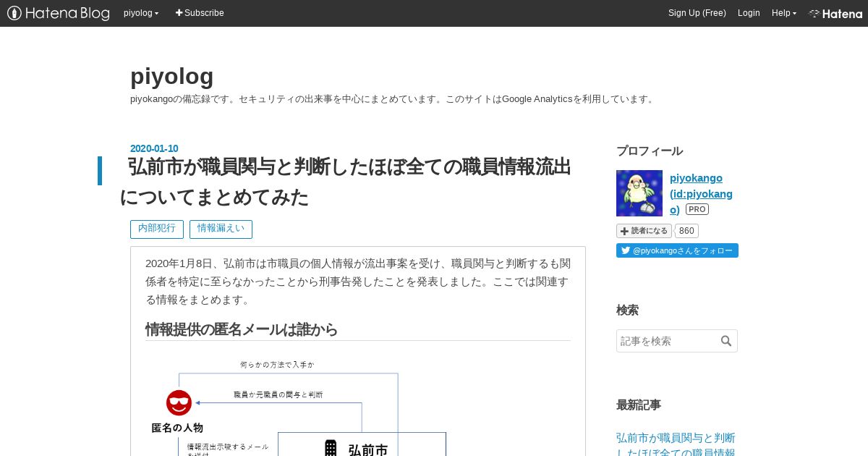Open the Hatena logo on the right of the top bar
The width and height of the screenshot is (868, 456).
click(835, 13)
